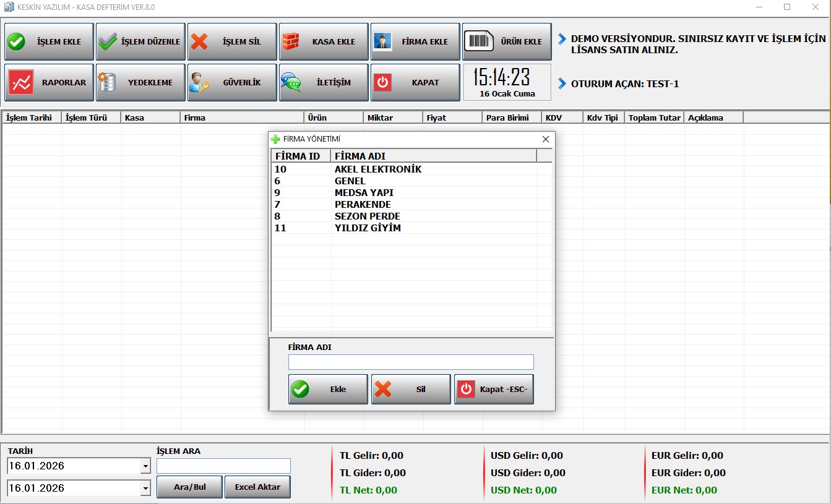The width and height of the screenshot is (831, 504).
Task: Select the YILDIZ GİYİM row
Action: (368, 228)
